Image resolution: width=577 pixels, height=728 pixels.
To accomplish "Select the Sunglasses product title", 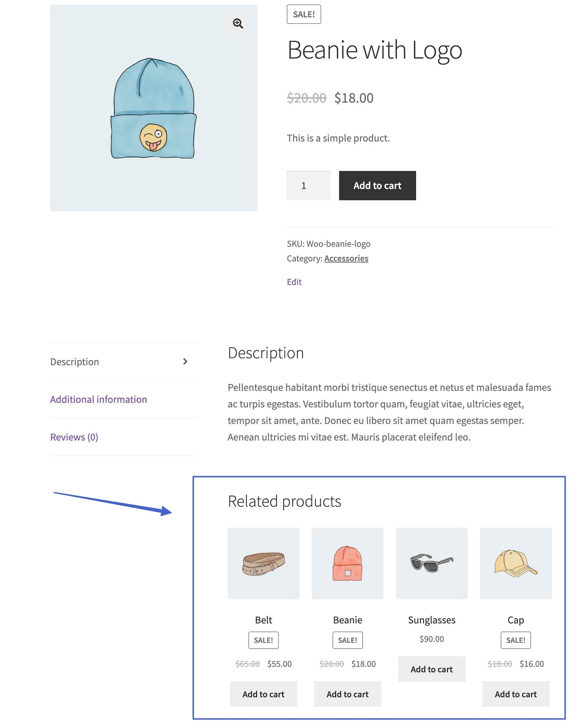I will point(431,620).
